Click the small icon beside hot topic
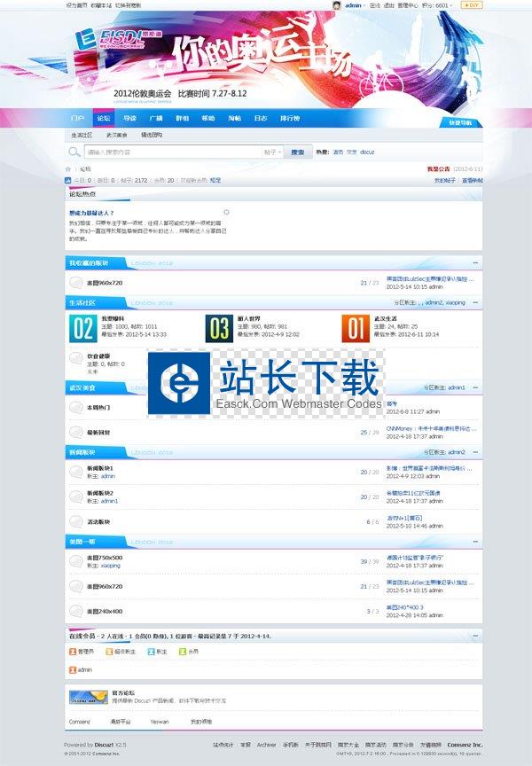532x766 pixels. tap(226, 213)
